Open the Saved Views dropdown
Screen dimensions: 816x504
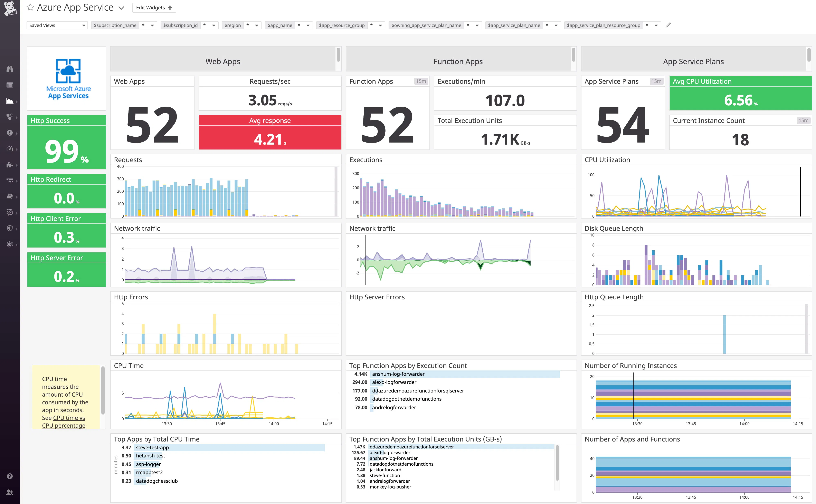pos(57,25)
